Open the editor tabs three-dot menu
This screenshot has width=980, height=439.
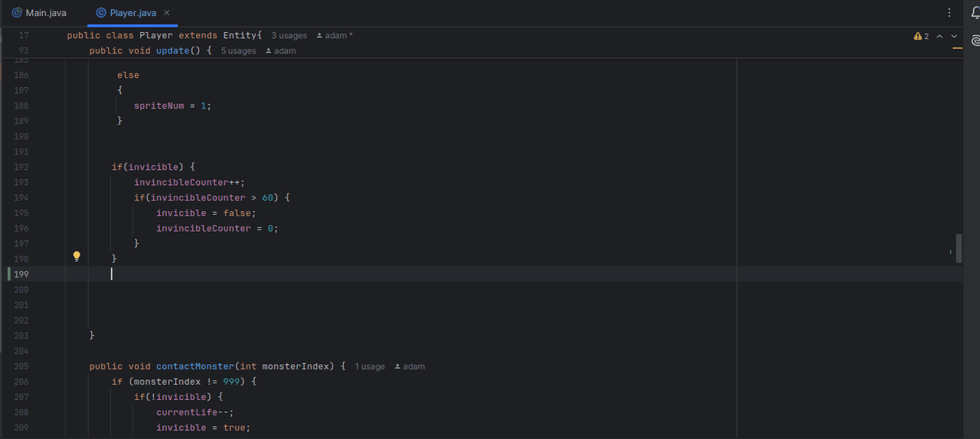click(949, 13)
